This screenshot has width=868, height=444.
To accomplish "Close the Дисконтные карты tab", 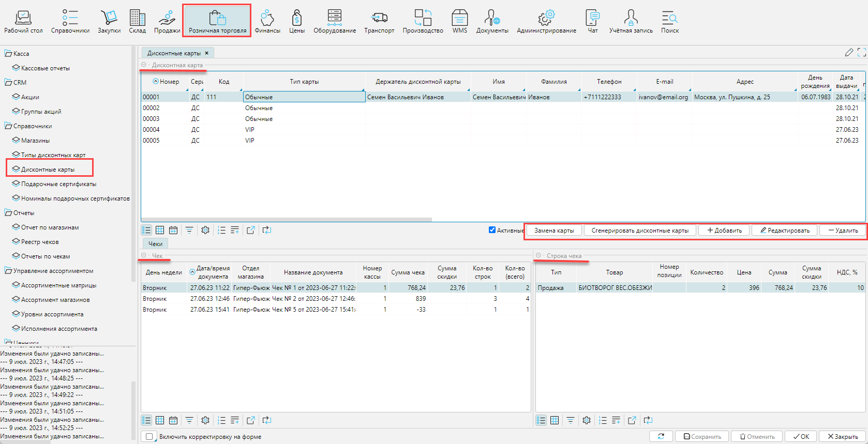I will point(207,53).
